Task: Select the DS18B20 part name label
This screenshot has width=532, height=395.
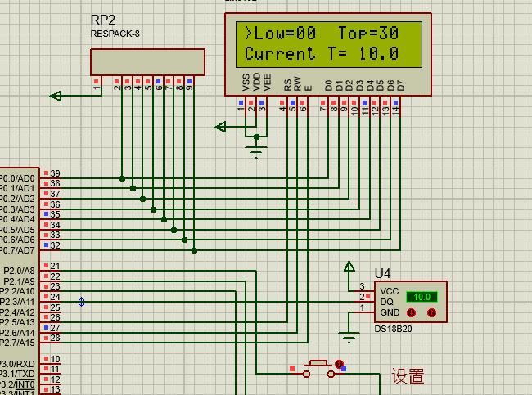Action: click(x=393, y=329)
